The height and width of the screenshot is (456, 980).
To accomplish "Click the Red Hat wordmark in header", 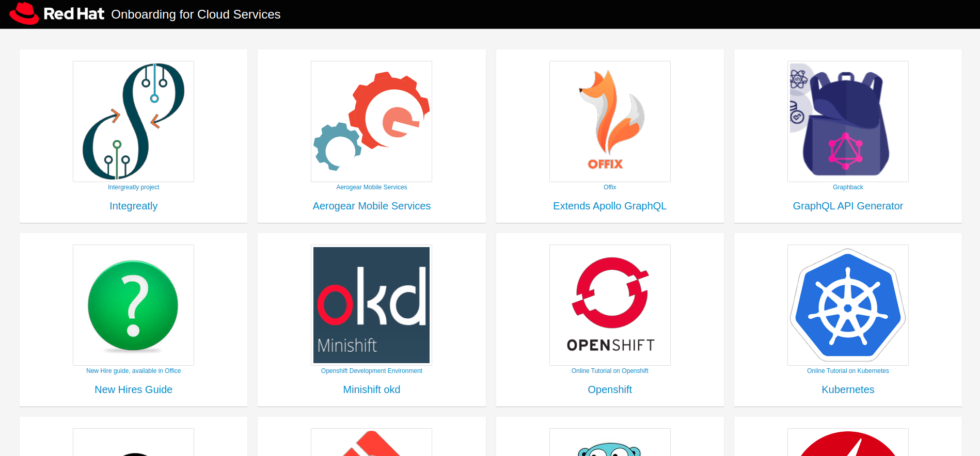I will pos(74,14).
